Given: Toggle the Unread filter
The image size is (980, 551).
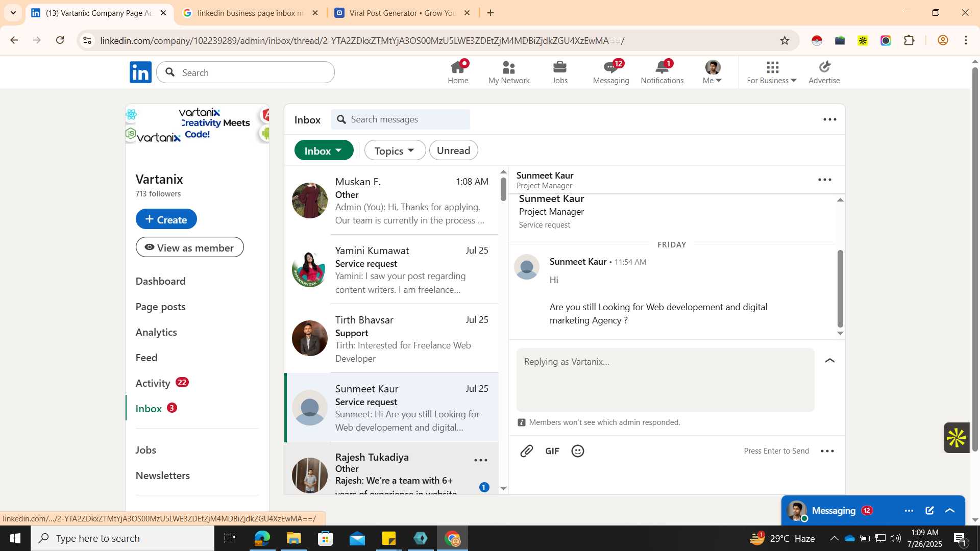Looking at the screenshot, I should (453, 151).
